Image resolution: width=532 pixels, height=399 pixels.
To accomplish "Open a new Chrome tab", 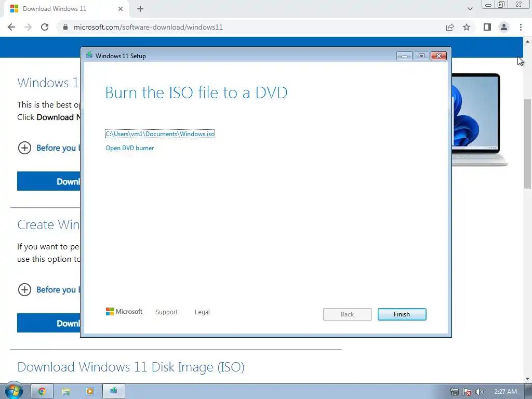I will (140, 9).
